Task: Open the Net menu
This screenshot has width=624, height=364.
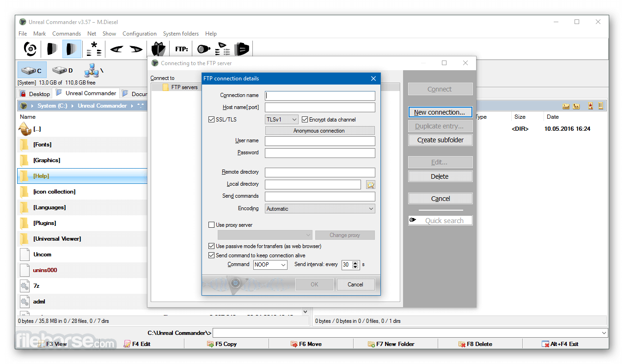Action: [x=92, y=34]
